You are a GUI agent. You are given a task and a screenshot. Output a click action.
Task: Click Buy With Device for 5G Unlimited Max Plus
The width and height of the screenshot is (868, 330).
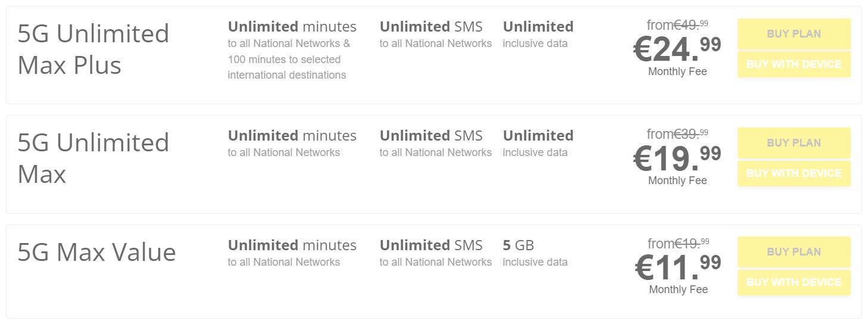[794, 64]
